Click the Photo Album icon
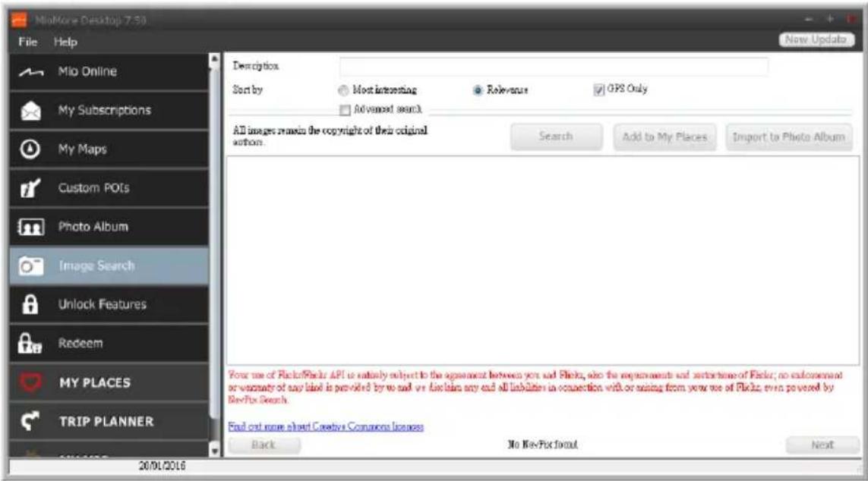This screenshot has height=481, width=868. pos(30,227)
